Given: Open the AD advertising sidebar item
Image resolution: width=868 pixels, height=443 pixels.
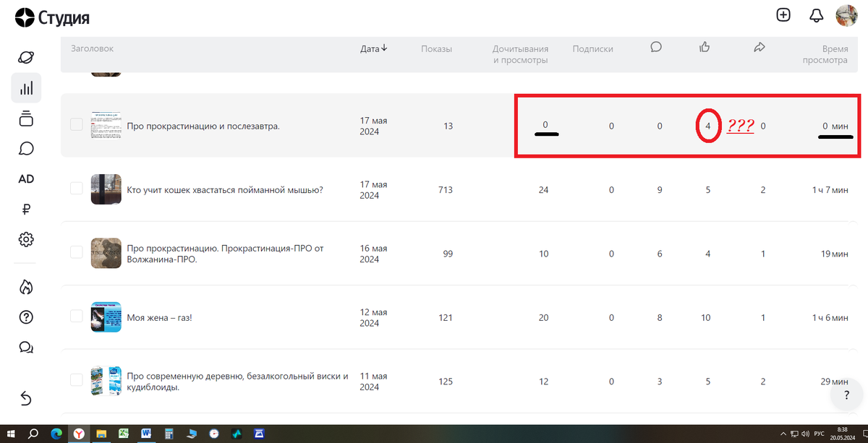Looking at the screenshot, I should (x=26, y=179).
